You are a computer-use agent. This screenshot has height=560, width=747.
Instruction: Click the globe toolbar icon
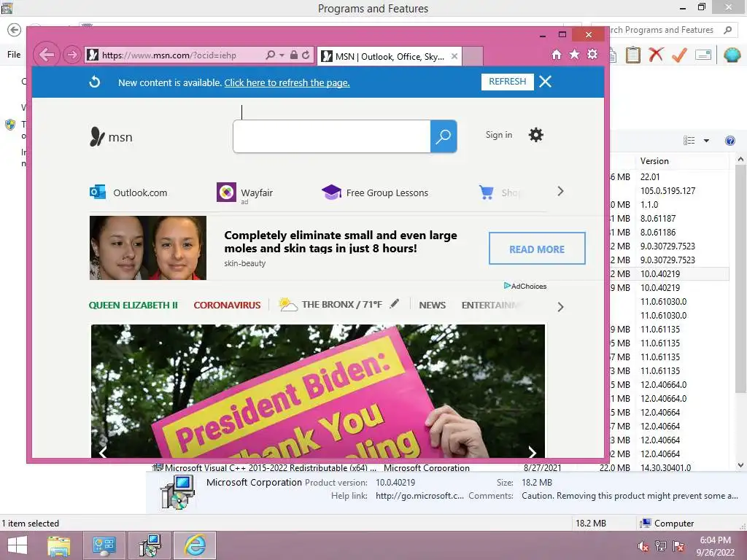click(x=731, y=55)
